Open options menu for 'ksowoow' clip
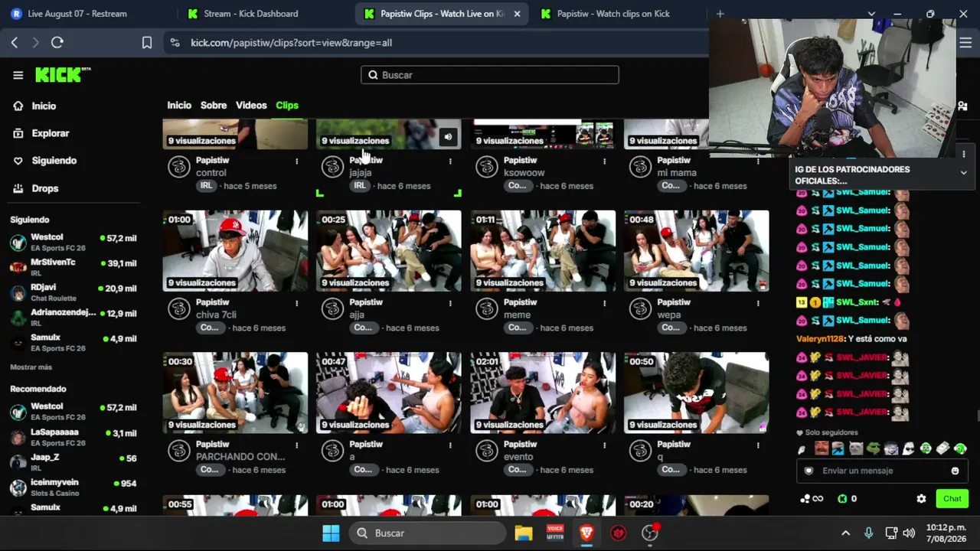 point(605,161)
